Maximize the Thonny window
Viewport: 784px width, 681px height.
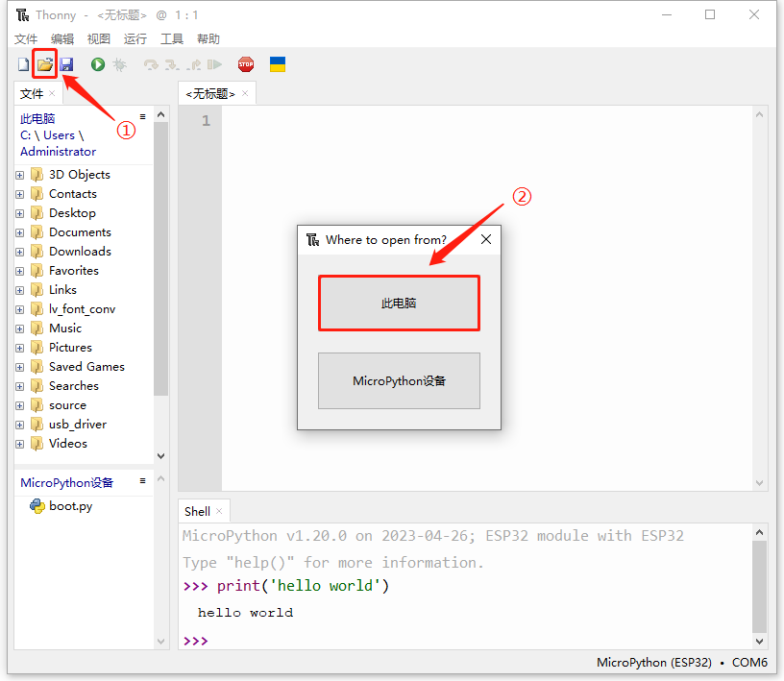tap(710, 15)
